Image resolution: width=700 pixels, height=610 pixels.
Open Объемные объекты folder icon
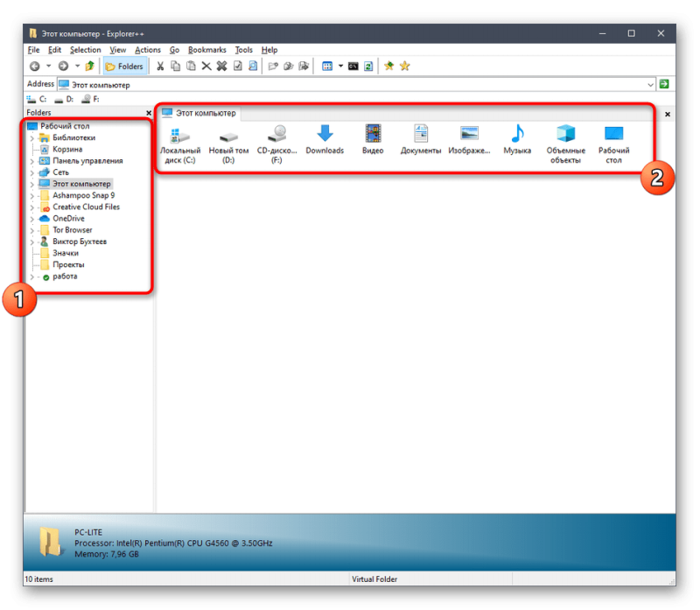point(565,144)
